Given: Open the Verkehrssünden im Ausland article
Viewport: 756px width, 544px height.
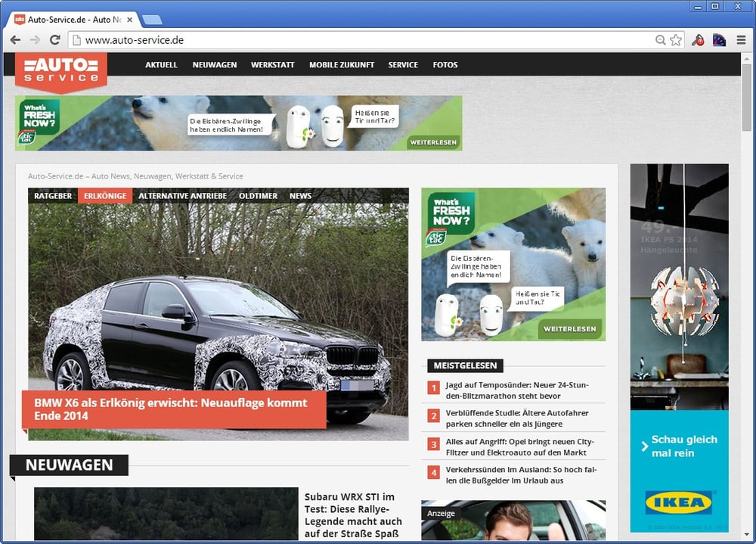Looking at the screenshot, I should tap(521, 475).
